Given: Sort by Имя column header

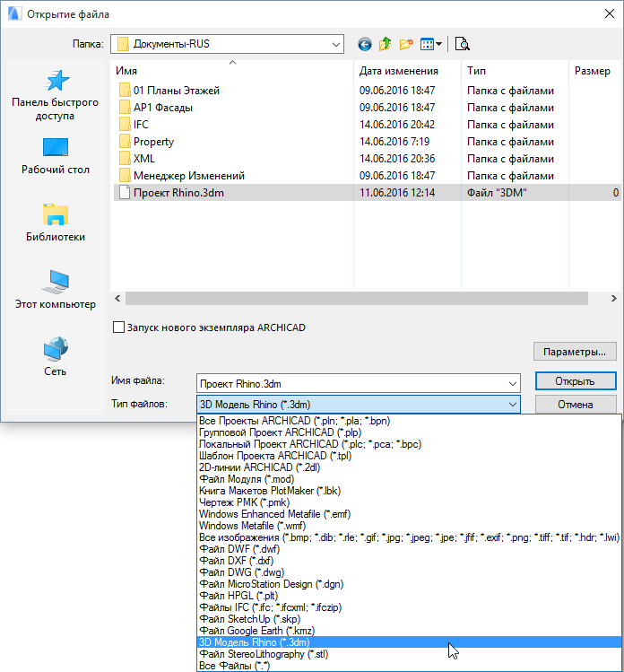Looking at the screenshot, I should [231, 71].
